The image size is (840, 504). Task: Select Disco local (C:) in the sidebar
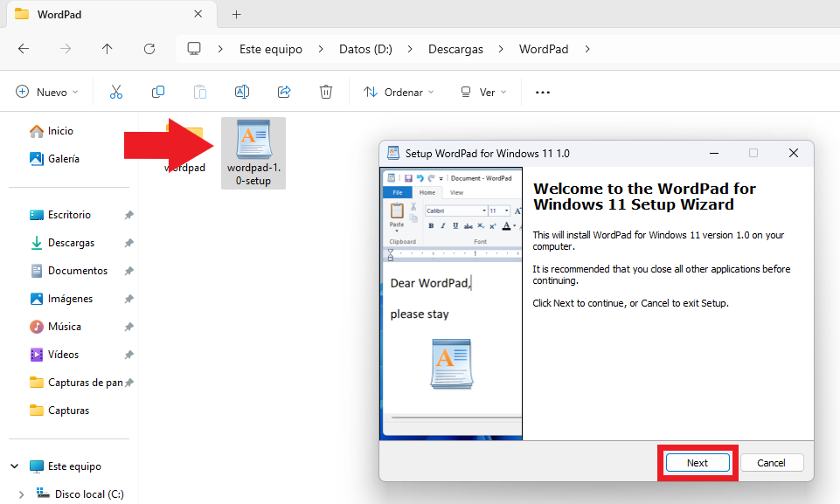coord(89,494)
